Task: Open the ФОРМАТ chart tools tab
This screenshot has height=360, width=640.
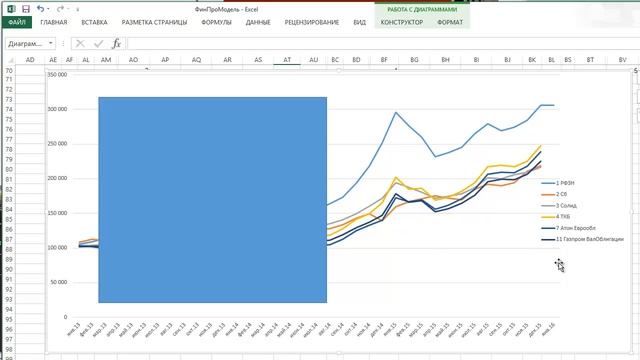Action: click(x=450, y=22)
